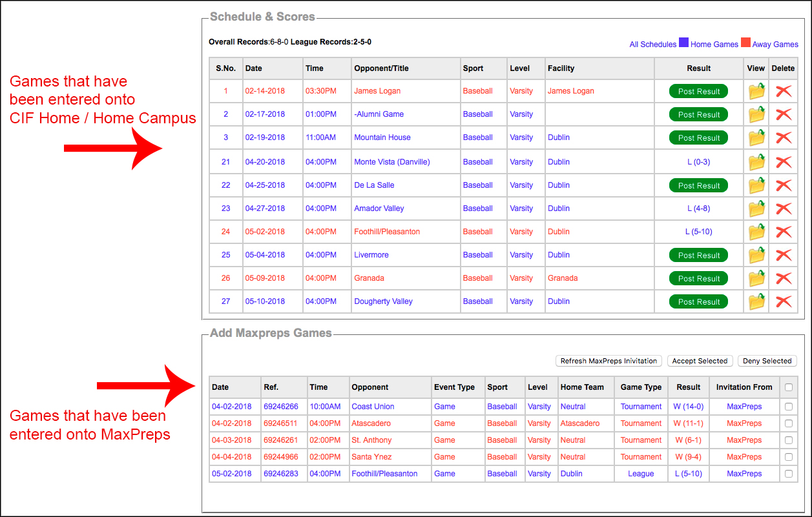The image size is (812, 517).
Task: Post Result for James Logan game
Action: pyautogui.click(x=699, y=92)
